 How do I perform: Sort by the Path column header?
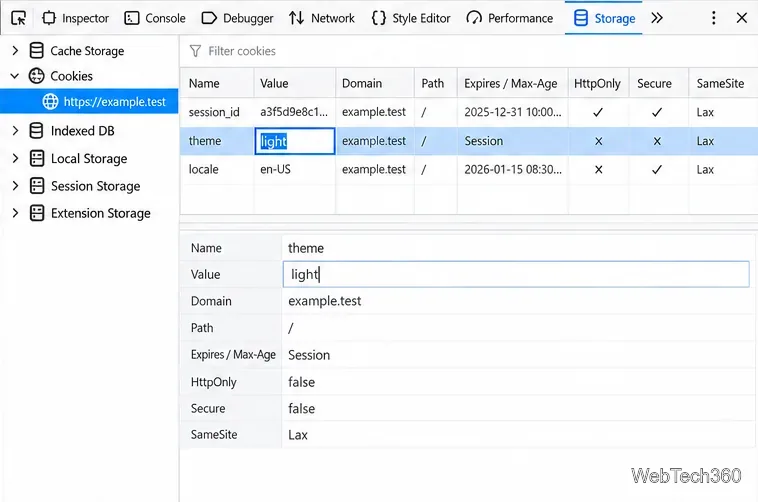point(436,83)
